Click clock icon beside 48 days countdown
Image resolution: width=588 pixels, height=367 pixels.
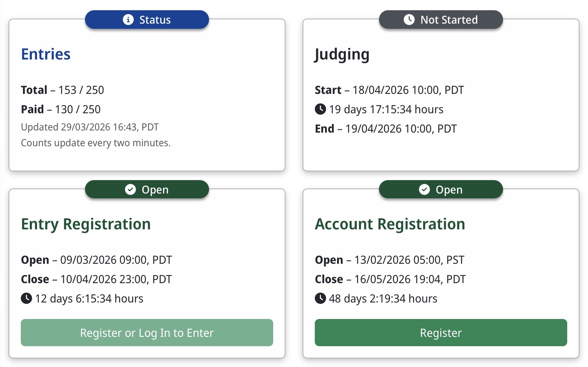coord(320,298)
